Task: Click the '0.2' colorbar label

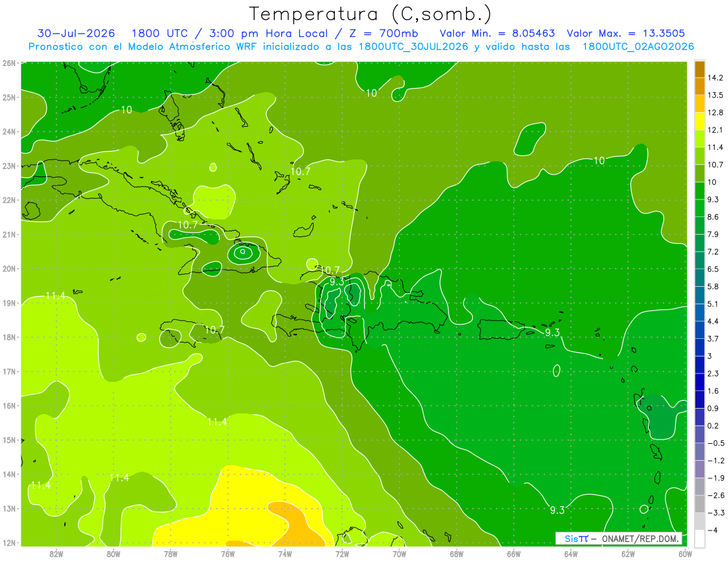Action: [x=713, y=426]
